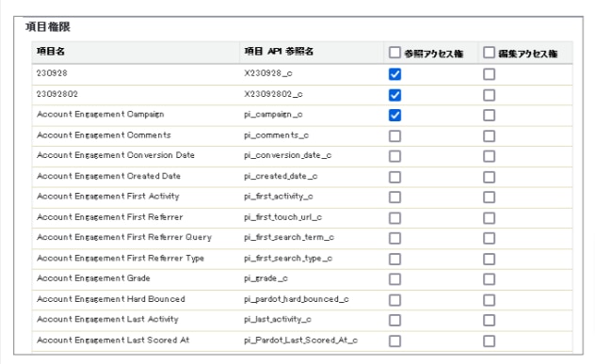Viewport: 595px width, 364px height.
Task: Enable edit access for Account Engagement Comments
Action: tap(490, 135)
